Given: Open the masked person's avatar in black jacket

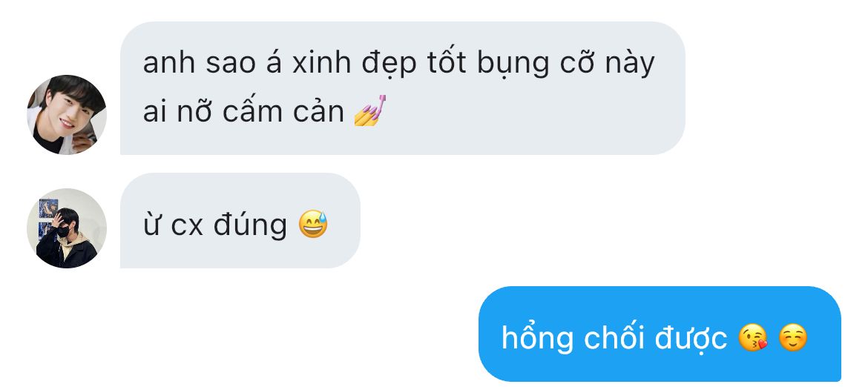Looking at the screenshot, I should click(x=67, y=228).
